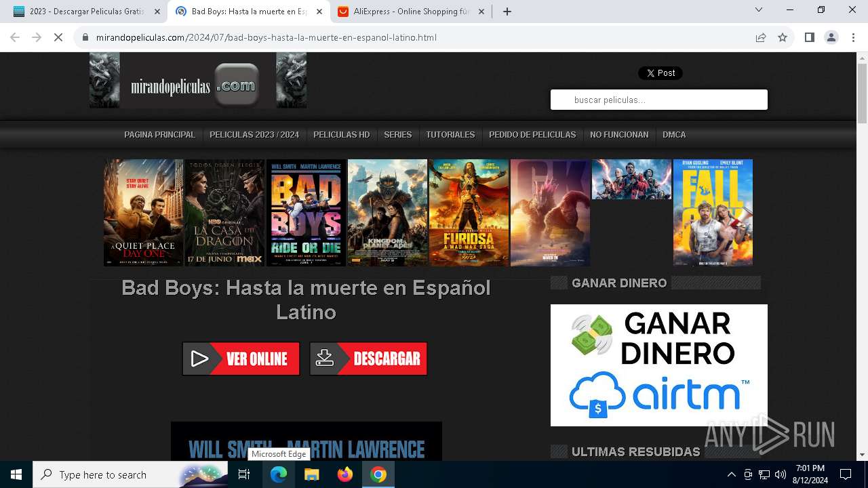Viewport: 868px width, 488px height.
Task: Open PEDIDO DE PELICULAS menu item
Action: (x=532, y=135)
